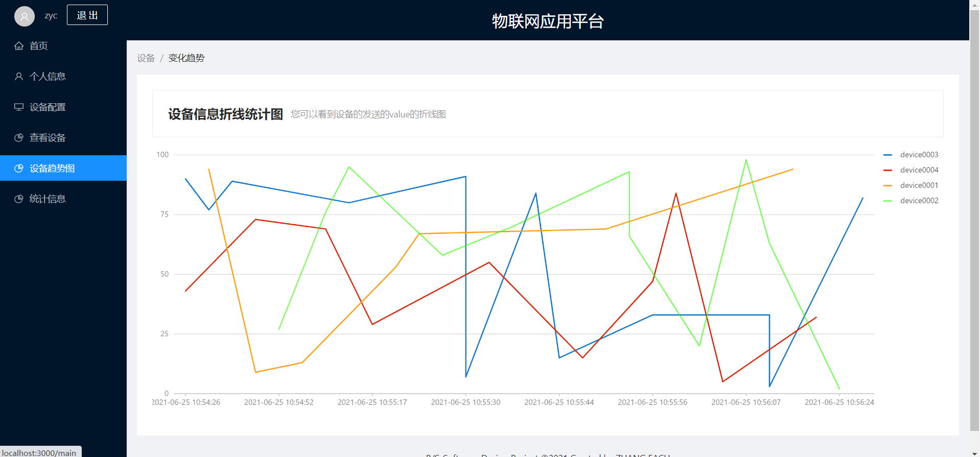Click the axis label 2021-06-25 10:55:30
This screenshot has width=980, height=457.
click(x=465, y=402)
